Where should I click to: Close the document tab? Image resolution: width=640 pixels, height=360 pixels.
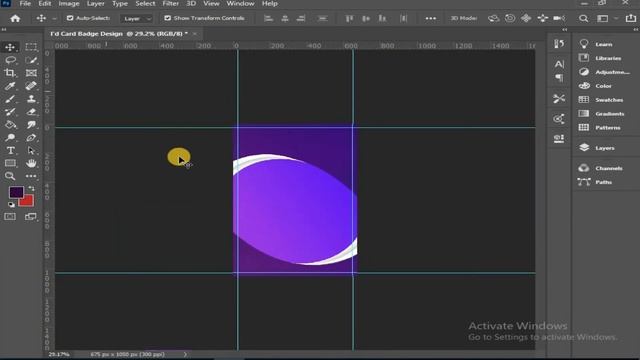[195, 33]
